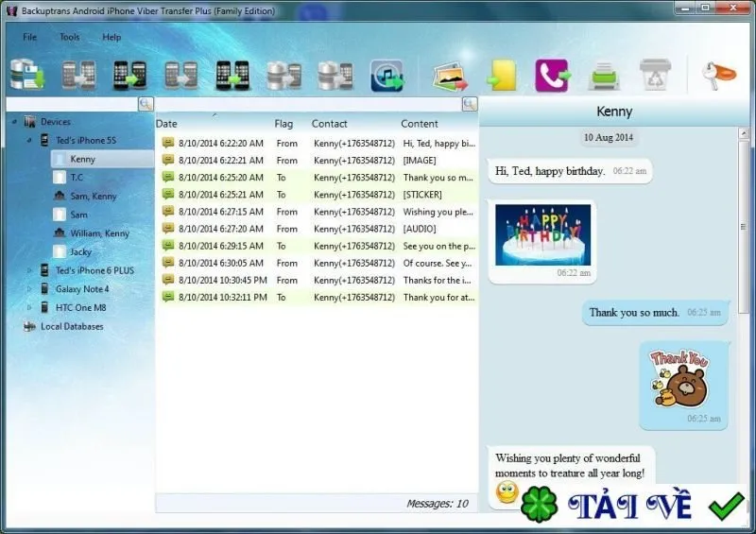Sort messages by Contact column header
The width and height of the screenshot is (756, 534).
tap(329, 124)
